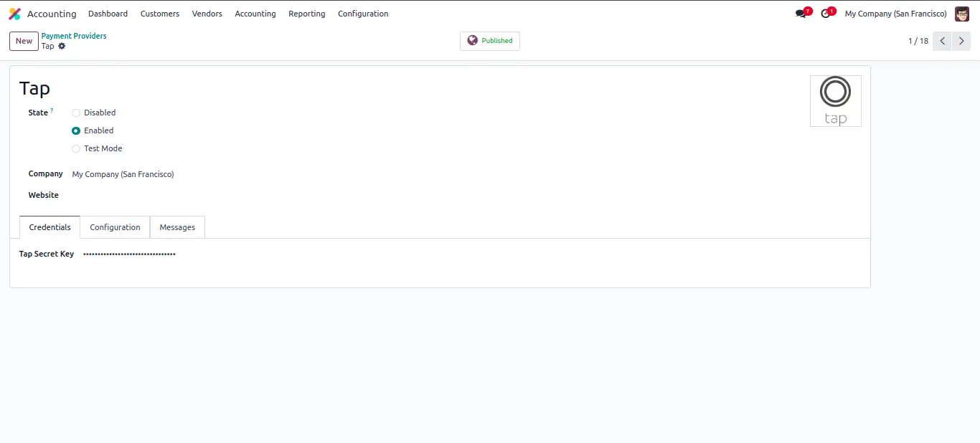This screenshot has height=443, width=980.
Task: Open the Accounting top menu
Action: click(255, 14)
